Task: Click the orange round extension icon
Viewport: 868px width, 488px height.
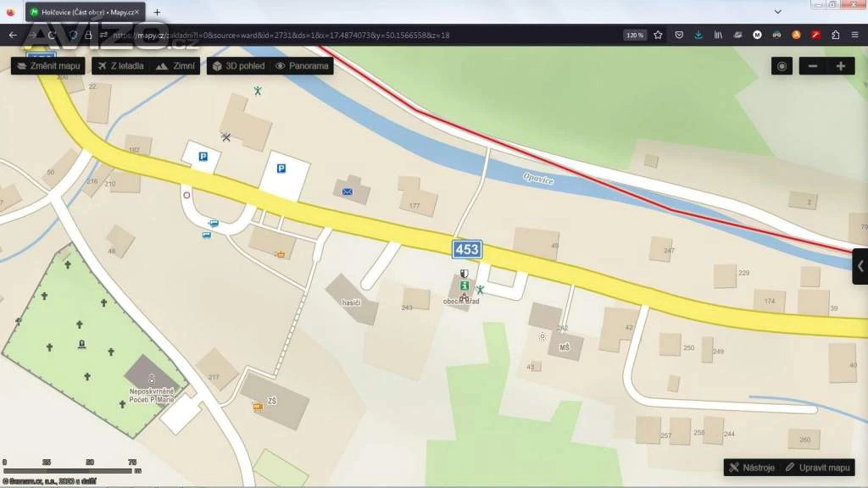Action: [796, 35]
